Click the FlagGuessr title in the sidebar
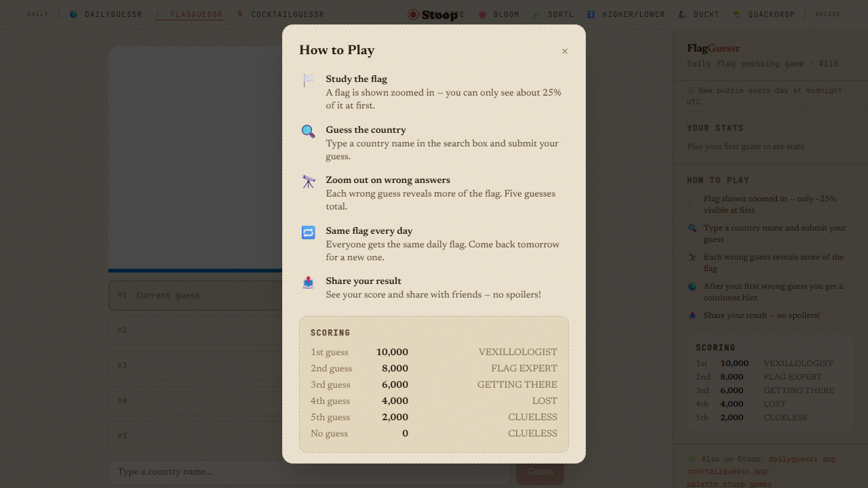This screenshot has width=868, height=488. click(713, 48)
